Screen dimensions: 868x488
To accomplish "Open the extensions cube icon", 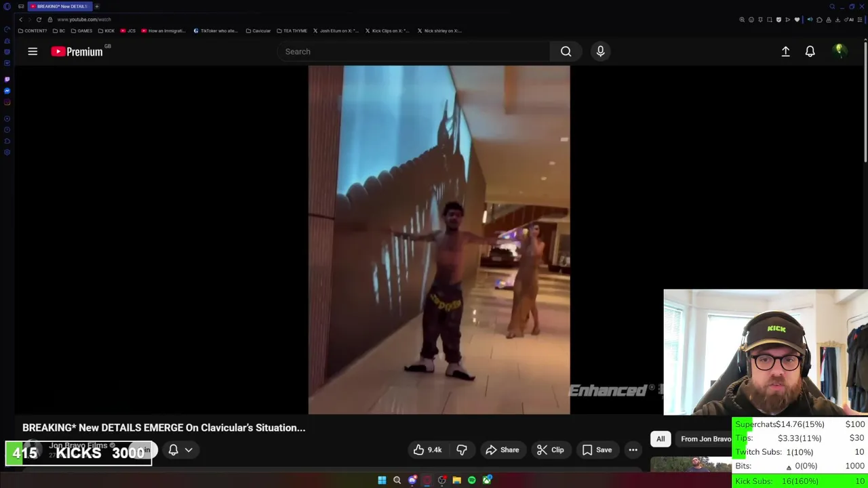I will (x=819, y=20).
